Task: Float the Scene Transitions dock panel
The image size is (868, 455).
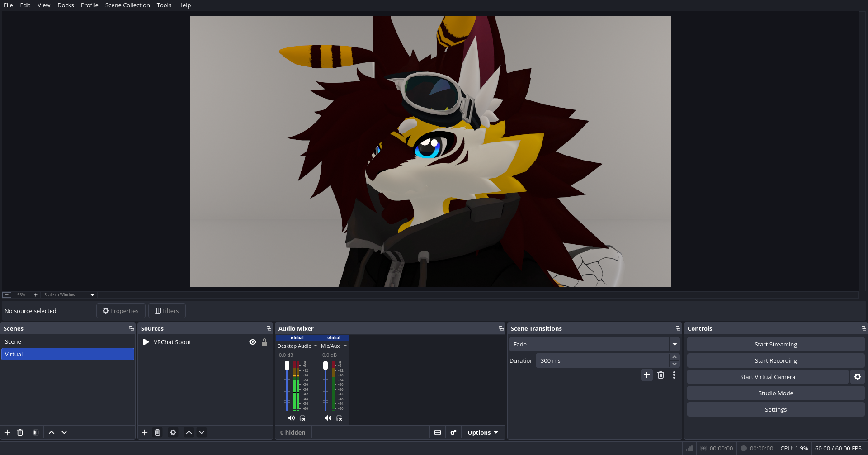Action: click(678, 328)
